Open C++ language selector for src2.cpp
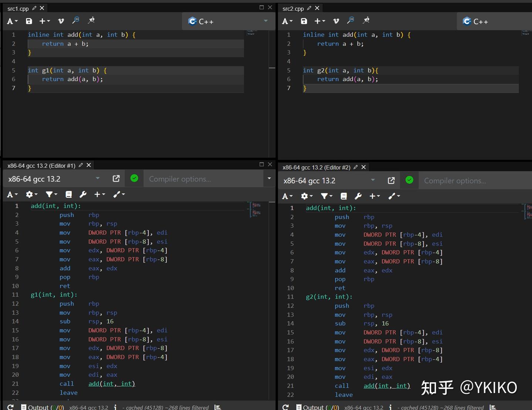The image size is (532, 410). (494, 21)
